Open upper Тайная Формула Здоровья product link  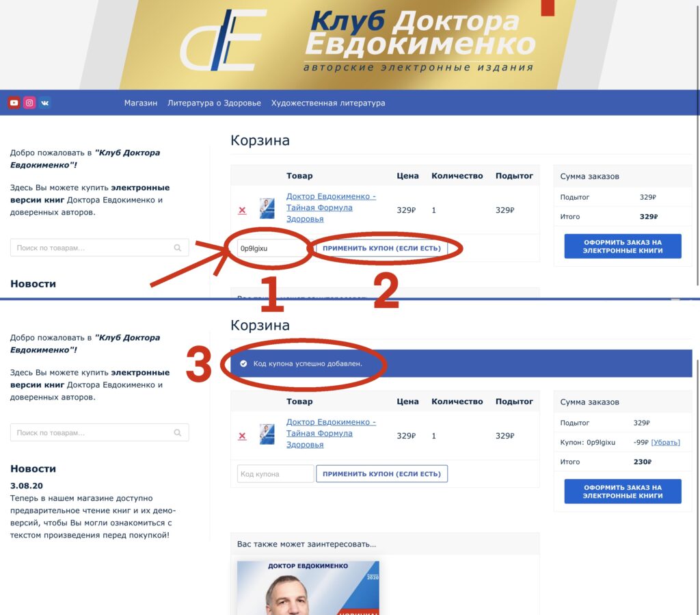[x=331, y=208]
